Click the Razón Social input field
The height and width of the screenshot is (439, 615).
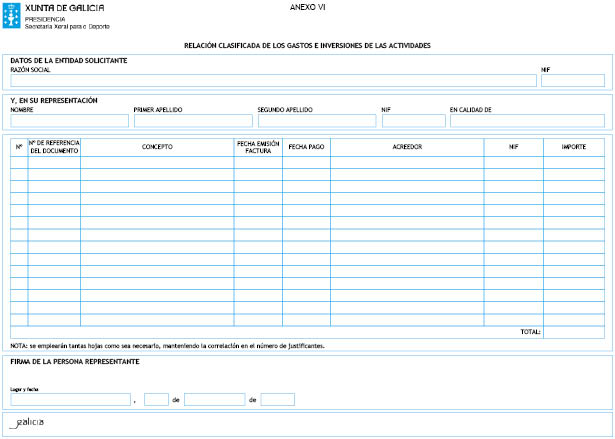pos(272,81)
